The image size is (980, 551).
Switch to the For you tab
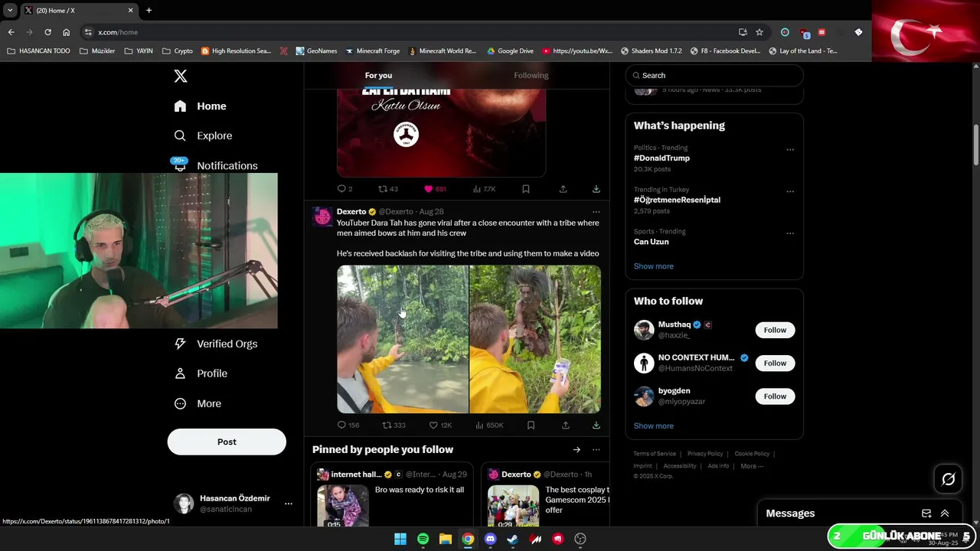(x=378, y=75)
